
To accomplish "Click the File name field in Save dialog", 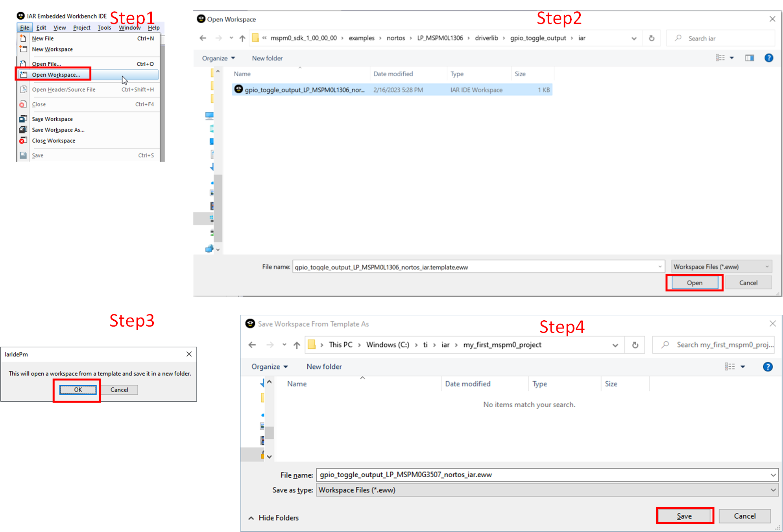I will (x=543, y=475).
